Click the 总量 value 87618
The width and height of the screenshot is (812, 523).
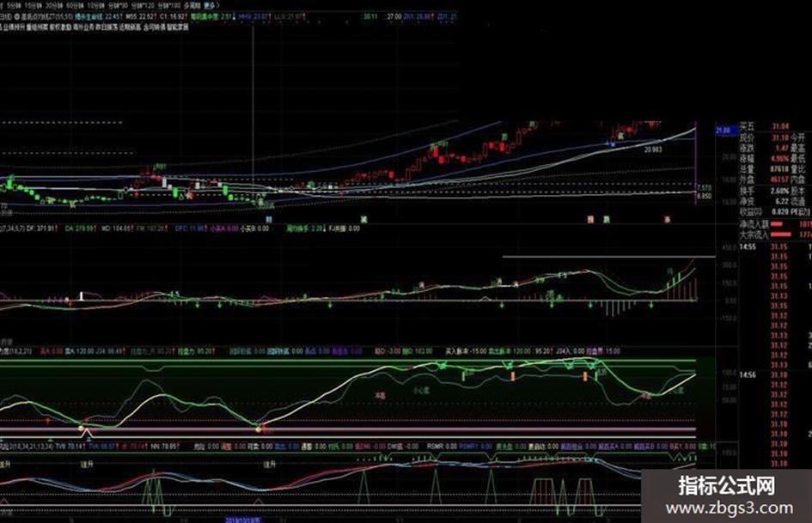pos(779,169)
